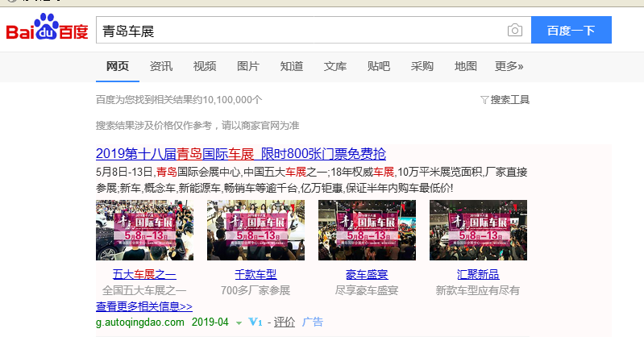Click the result count text 百度为您找到相关结果约10,100,000个
The width and height of the screenshot is (644, 337).
tap(179, 100)
